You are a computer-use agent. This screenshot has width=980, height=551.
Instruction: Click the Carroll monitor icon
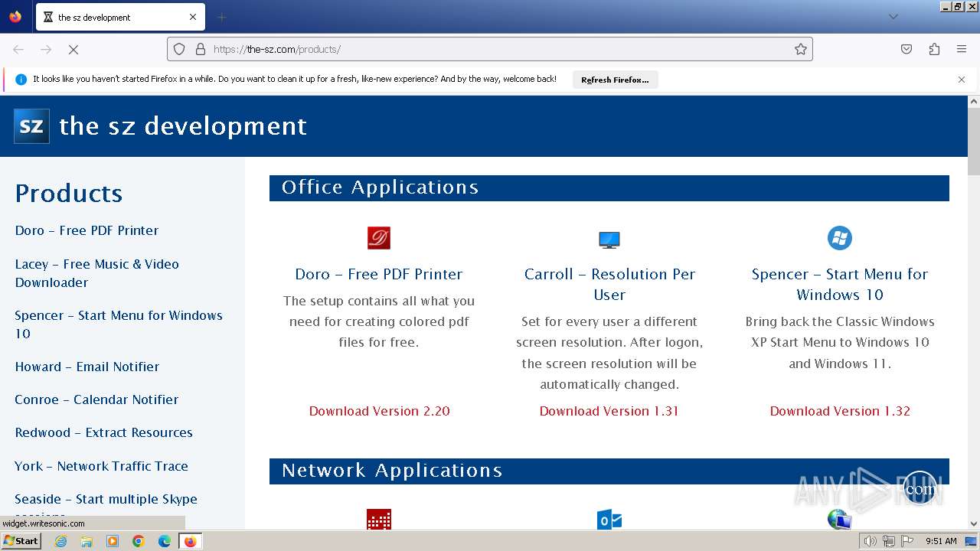[609, 240]
